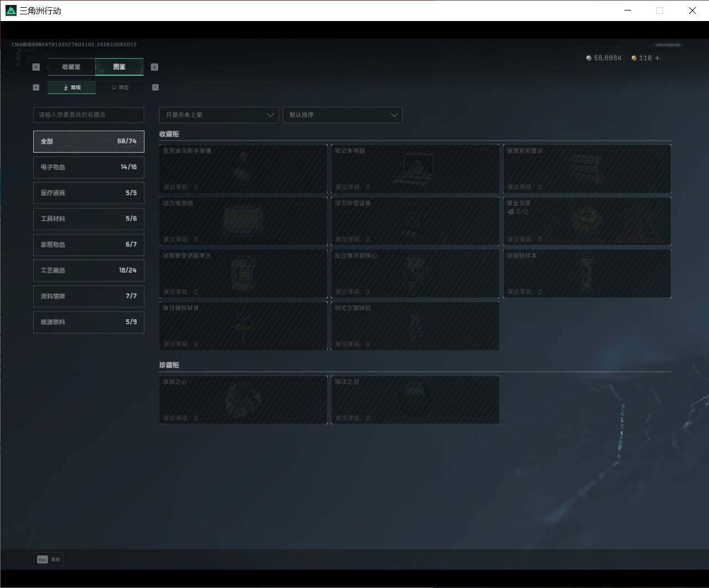The width and height of the screenshot is (709, 588).
Task: Select the 海洋之泪 treasure card
Action: click(x=415, y=400)
